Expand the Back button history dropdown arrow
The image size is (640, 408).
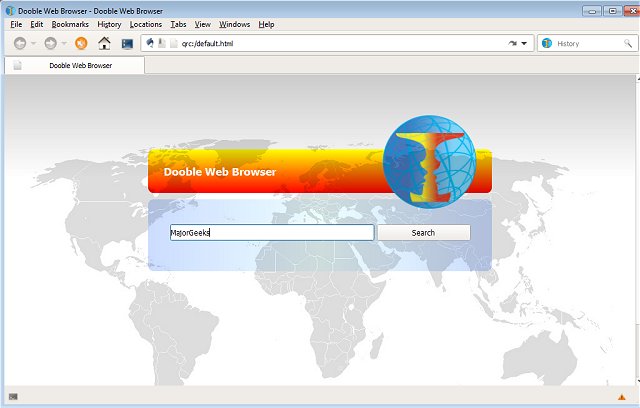pyautogui.click(x=33, y=44)
